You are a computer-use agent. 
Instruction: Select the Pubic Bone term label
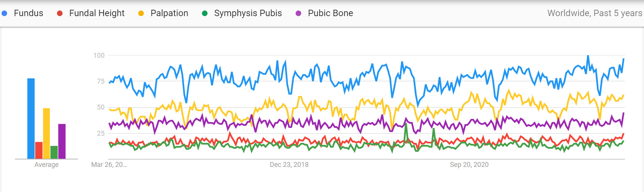pos(330,13)
